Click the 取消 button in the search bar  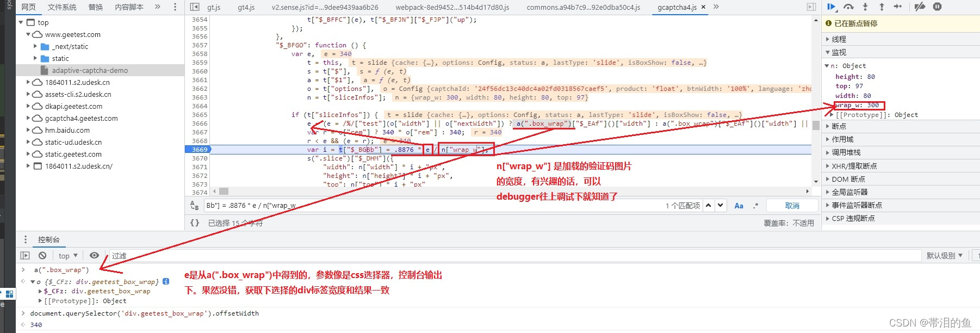point(792,205)
